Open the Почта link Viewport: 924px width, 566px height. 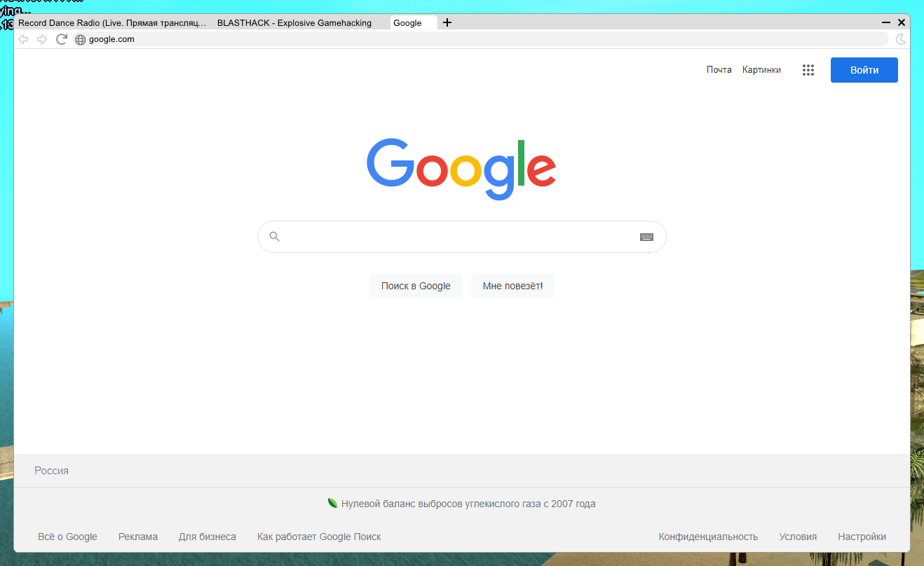click(719, 70)
